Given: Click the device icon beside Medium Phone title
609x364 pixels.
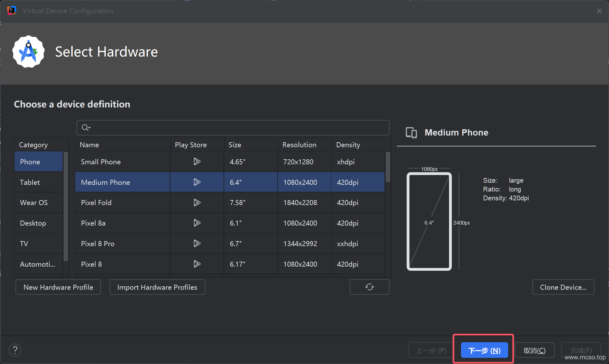Looking at the screenshot, I should [411, 133].
